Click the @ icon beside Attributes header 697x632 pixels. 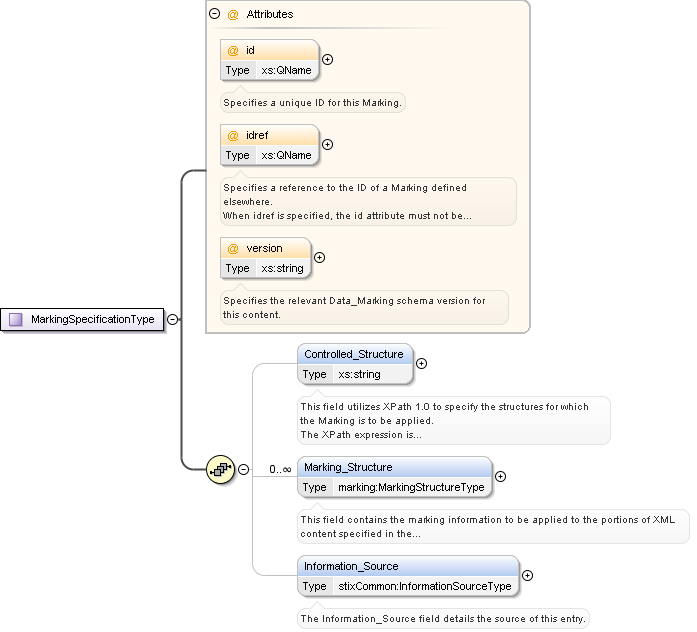click(233, 15)
